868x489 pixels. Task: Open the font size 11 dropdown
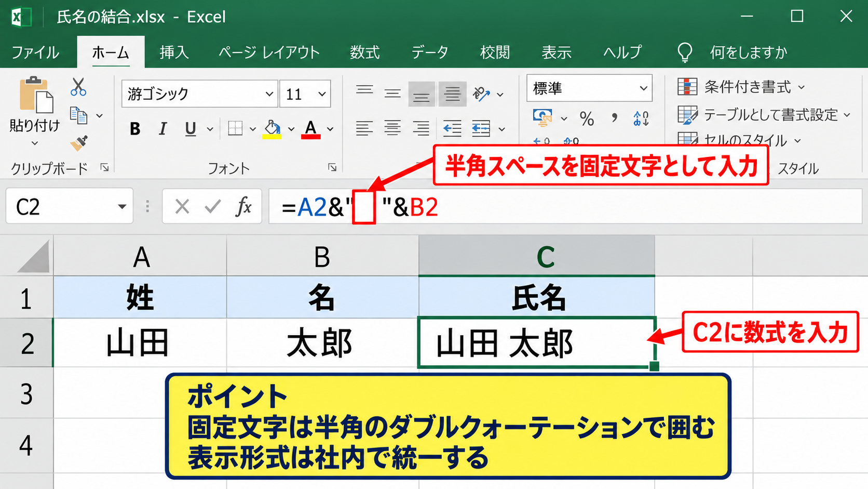(x=322, y=94)
